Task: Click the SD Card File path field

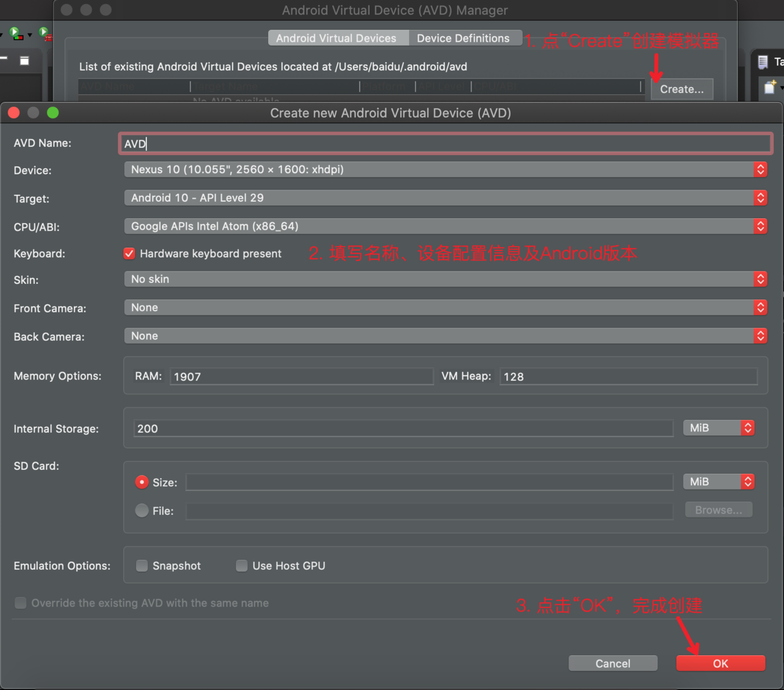Action: 429,511
